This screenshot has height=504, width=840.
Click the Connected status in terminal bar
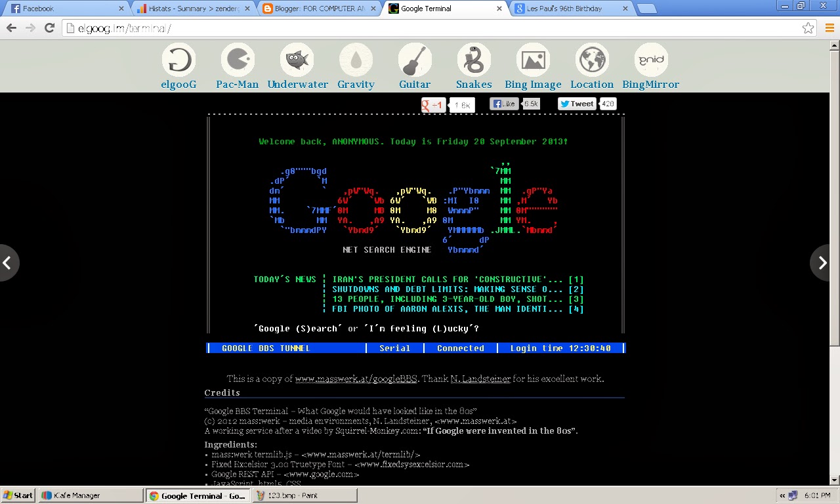461,348
